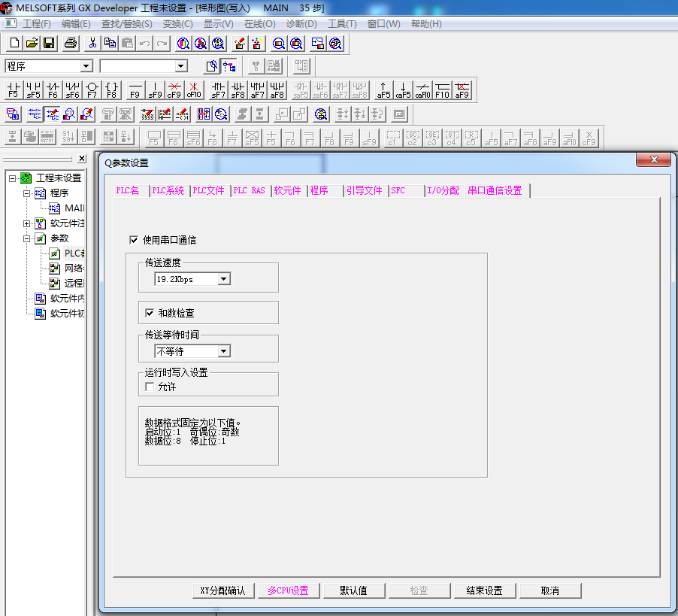Open the 传送速度 19.2Kbps dropdown
678x616 pixels.
click(x=223, y=279)
